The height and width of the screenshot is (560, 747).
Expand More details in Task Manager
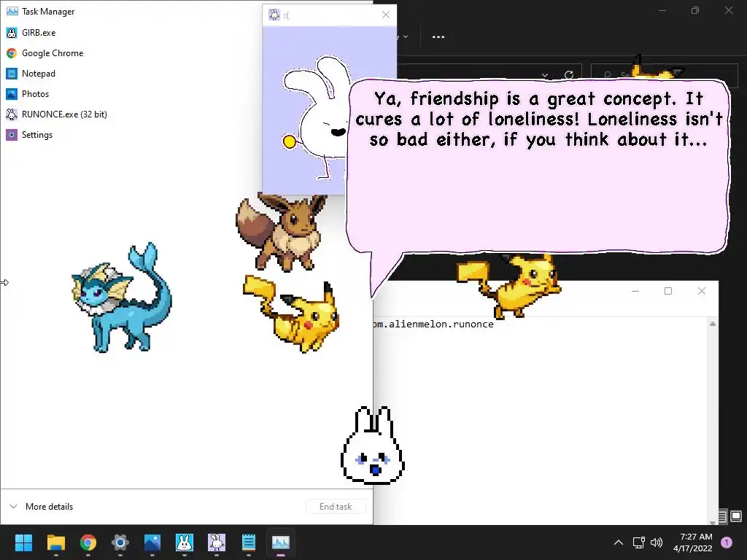pyautogui.click(x=42, y=507)
